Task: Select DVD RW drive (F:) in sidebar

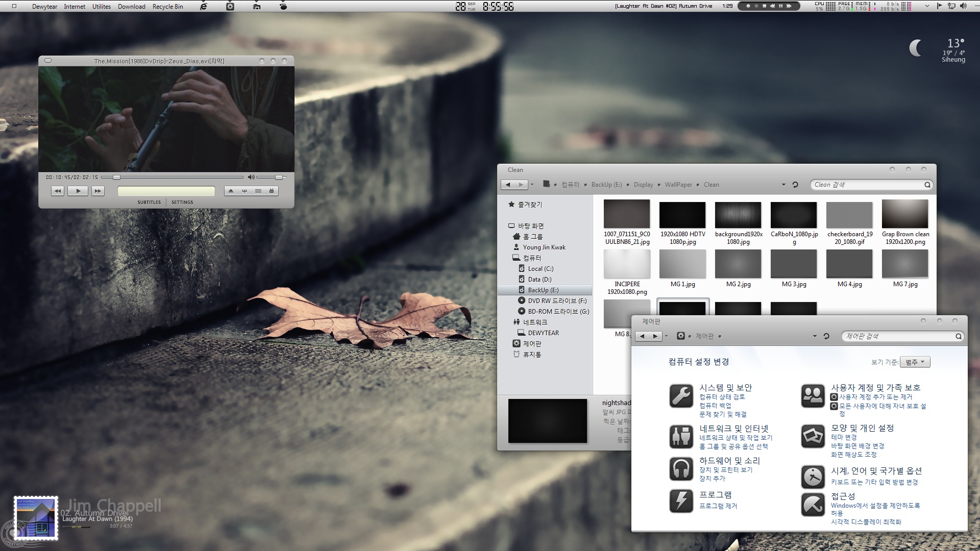Action: (557, 301)
